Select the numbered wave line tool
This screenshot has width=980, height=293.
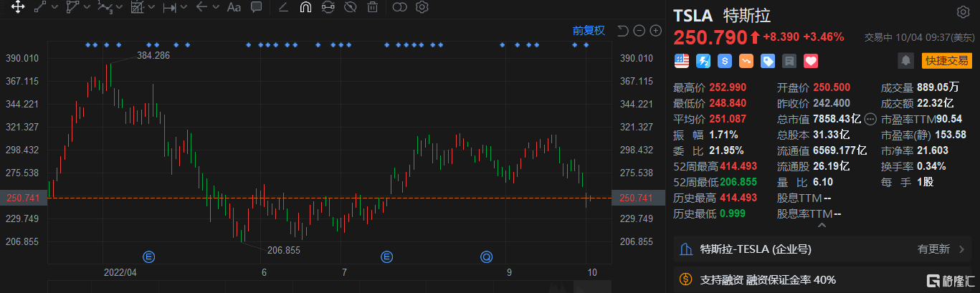(105, 8)
